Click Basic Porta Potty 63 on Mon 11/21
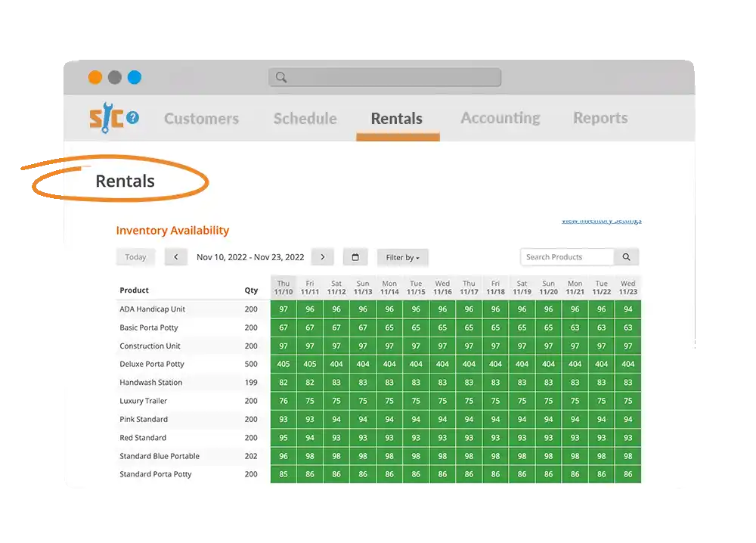Screen dimensions: 756x543 575,327
